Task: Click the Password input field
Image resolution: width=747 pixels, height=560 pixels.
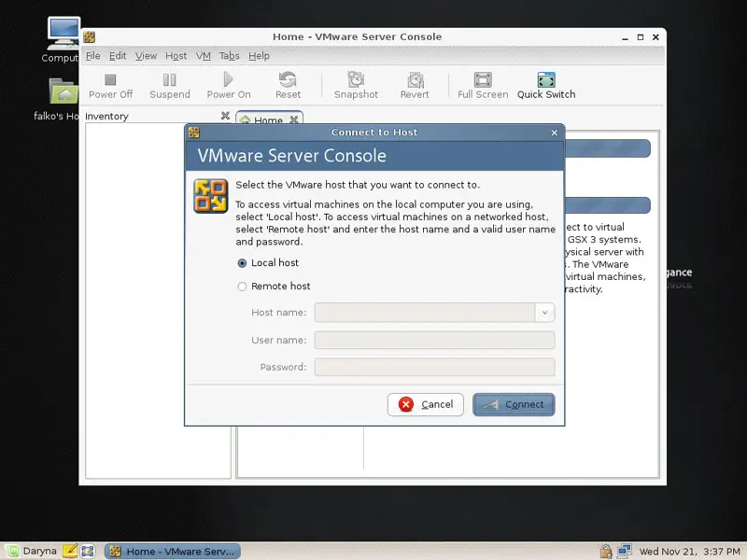Action: point(434,367)
